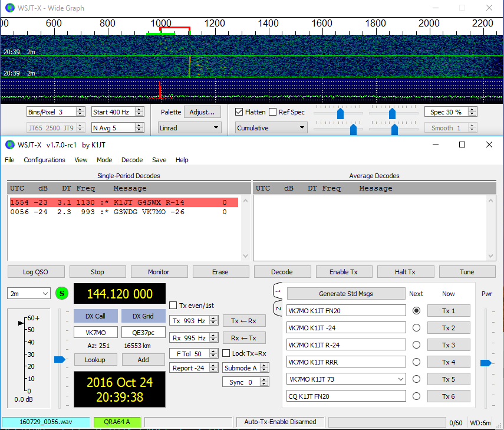The height and width of the screenshot is (430, 504).
Task: Select tab 1 of the message panel
Action: click(x=278, y=291)
